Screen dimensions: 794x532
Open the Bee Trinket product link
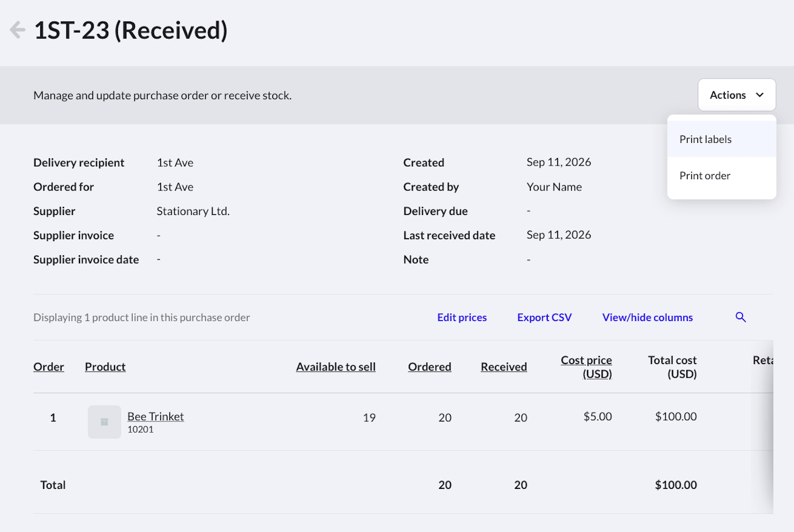155,416
